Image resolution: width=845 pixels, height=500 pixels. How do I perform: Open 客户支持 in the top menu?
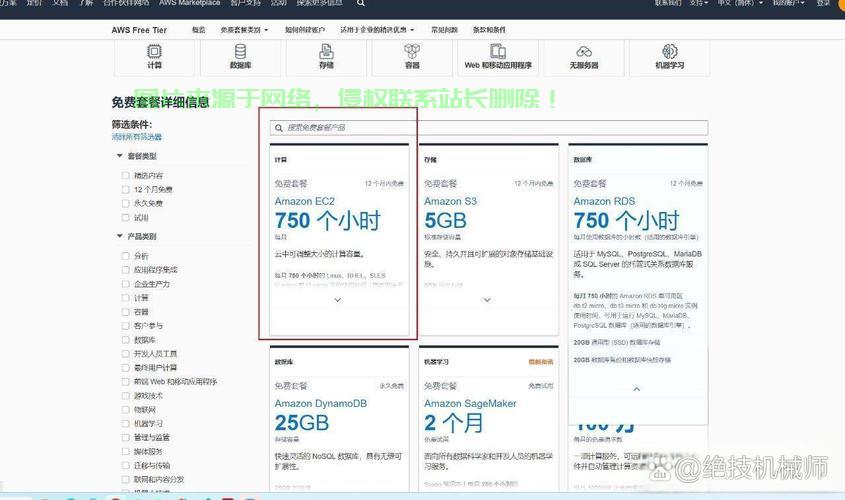(245, 3)
